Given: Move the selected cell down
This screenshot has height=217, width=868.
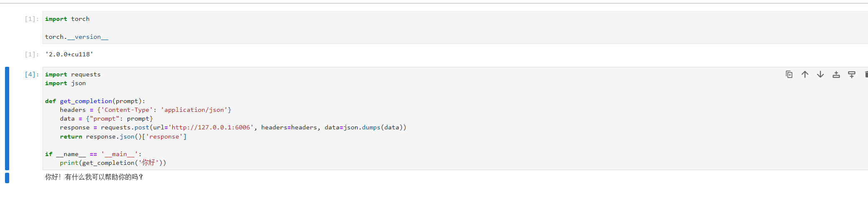Looking at the screenshot, I should [x=820, y=74].
